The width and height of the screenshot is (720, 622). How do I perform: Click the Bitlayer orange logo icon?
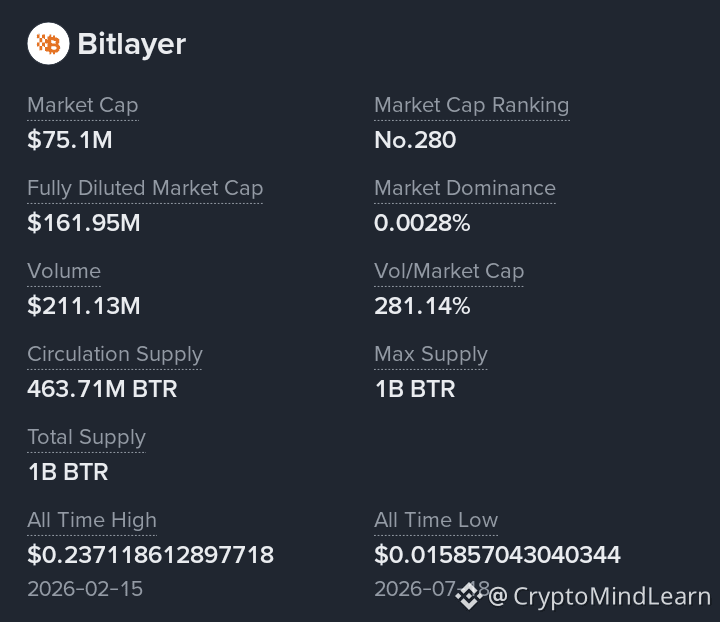click(48, 44)
